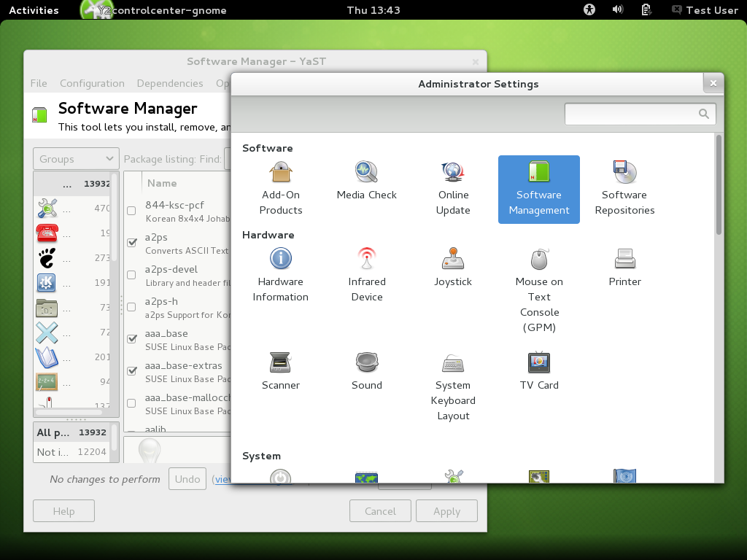Uncheck the a2ps package checkbox
Image resolution: width=747 pixels, height=560 pixels.
pos(132,242)
